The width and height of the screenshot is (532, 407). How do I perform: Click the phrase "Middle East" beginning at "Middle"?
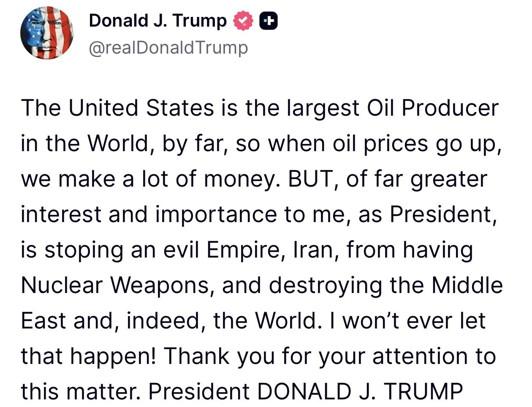(x=467, y=285)
